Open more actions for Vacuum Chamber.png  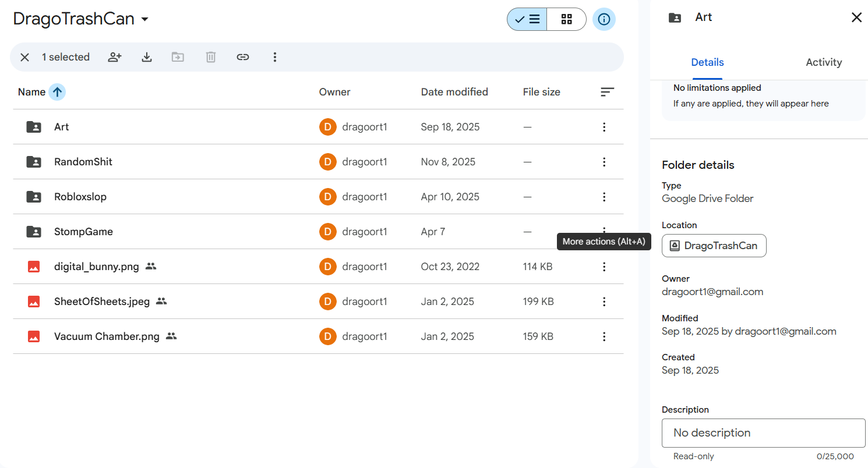[604, 336]
